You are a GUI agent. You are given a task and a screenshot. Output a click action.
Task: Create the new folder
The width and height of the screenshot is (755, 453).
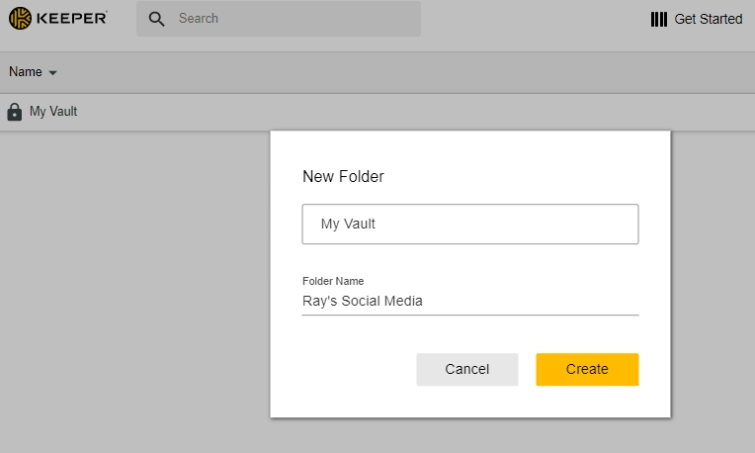point(587,369)
